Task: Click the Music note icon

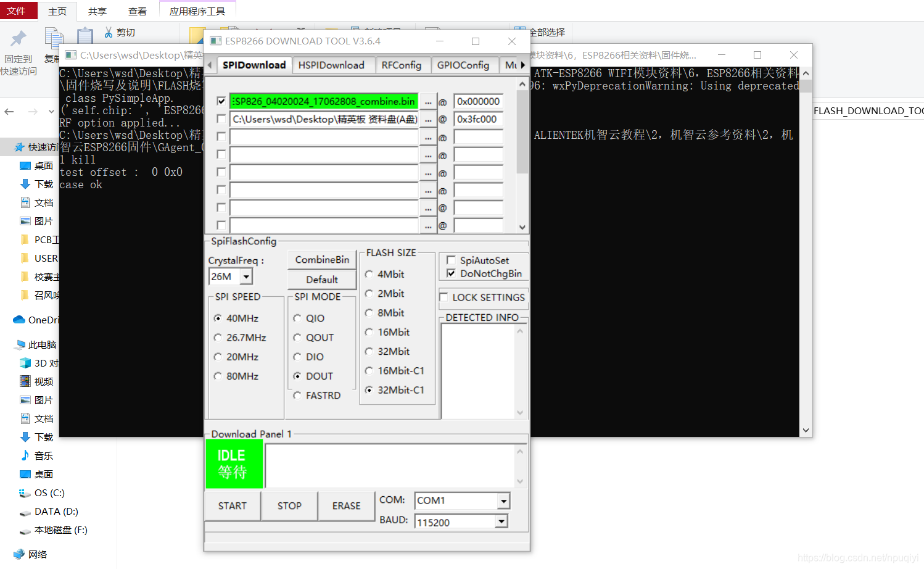Action: tap(25, 455)
